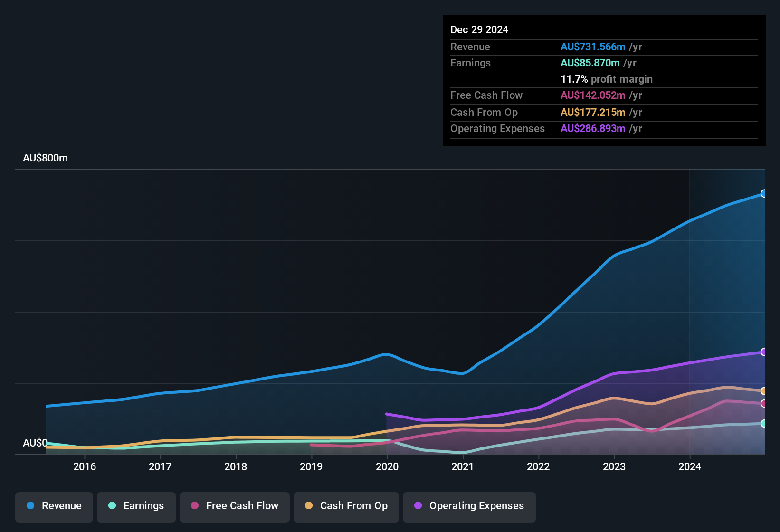Toggle the Earnings series visibility
This screenshot has height=532, width=780.
coord(136,506)
